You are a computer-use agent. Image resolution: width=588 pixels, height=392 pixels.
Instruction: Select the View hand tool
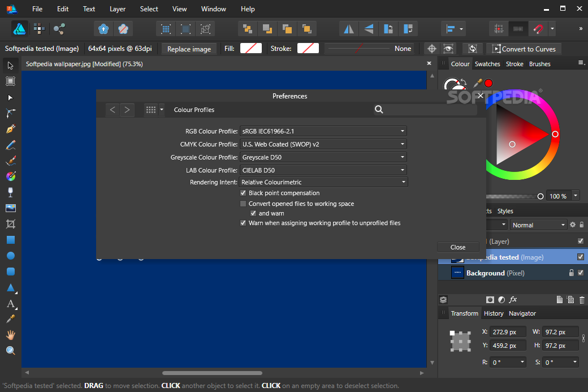pos(11,335)
